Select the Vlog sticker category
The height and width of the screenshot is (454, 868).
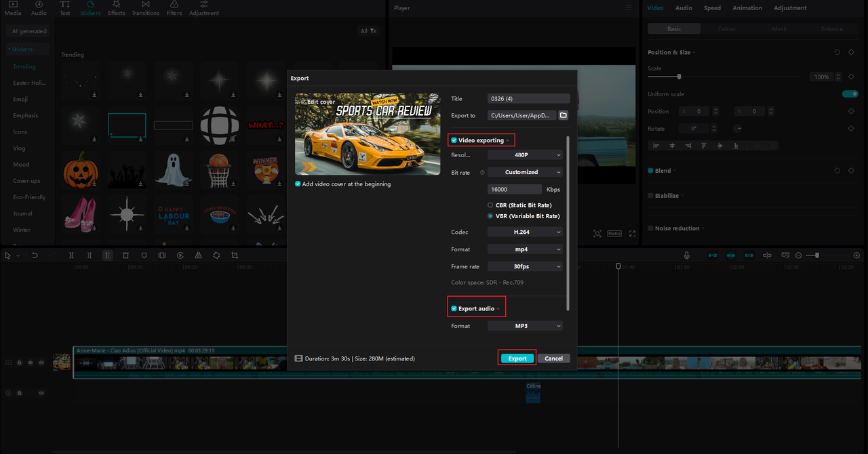click(x=19, y=148)
